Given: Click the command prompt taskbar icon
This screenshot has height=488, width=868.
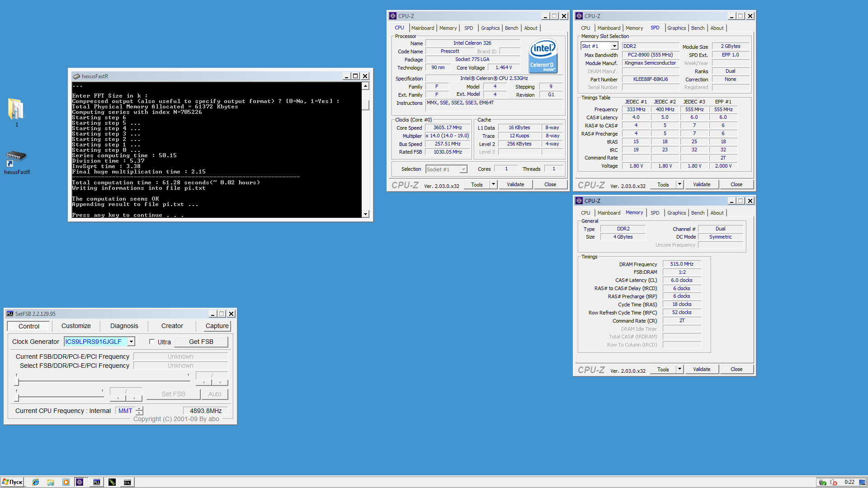Looking at the screenshot, I should click(x=127, y=482).
